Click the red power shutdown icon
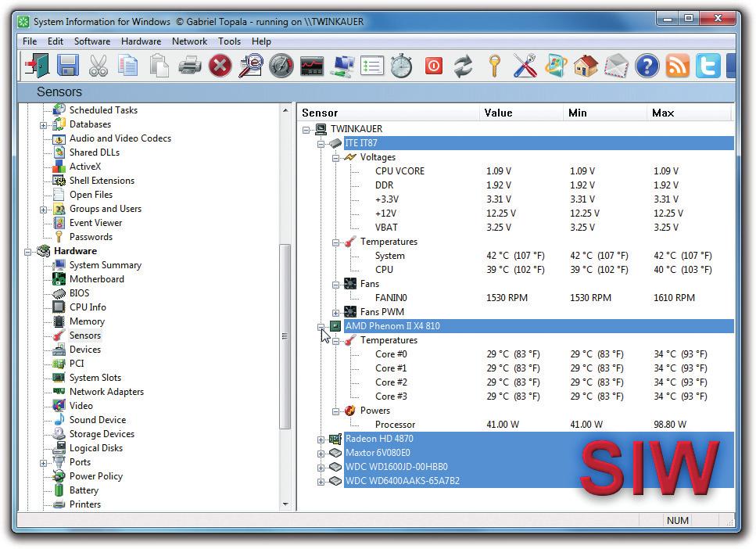The height and width of the screenshot is (549, 756). point(433,66)
